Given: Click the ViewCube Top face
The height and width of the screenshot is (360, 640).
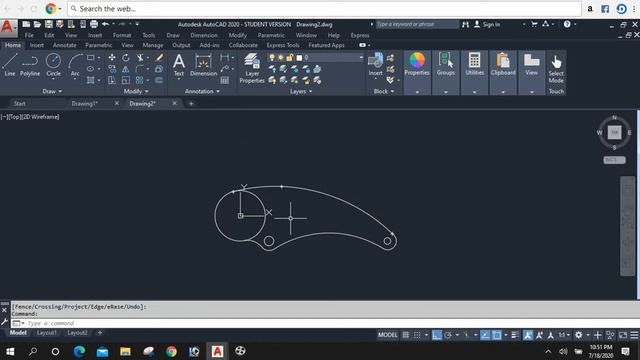Looking at the screenshot, I should [614, 132].
